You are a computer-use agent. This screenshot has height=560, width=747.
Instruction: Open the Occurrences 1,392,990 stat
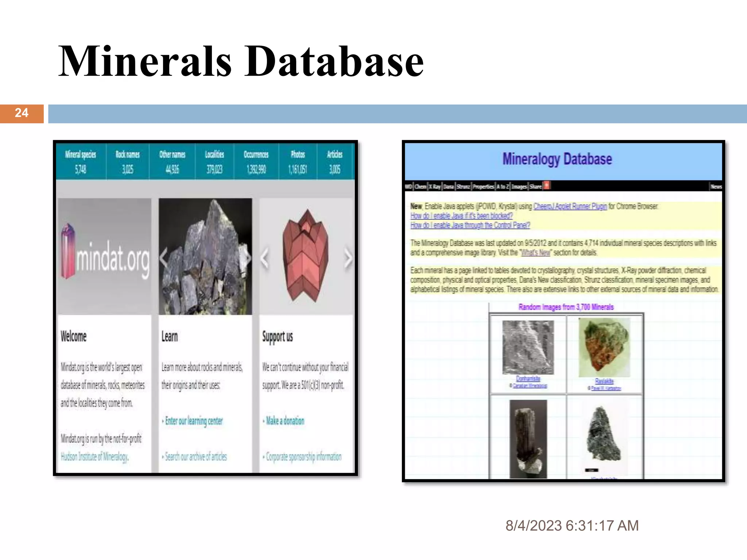[256, 162]
